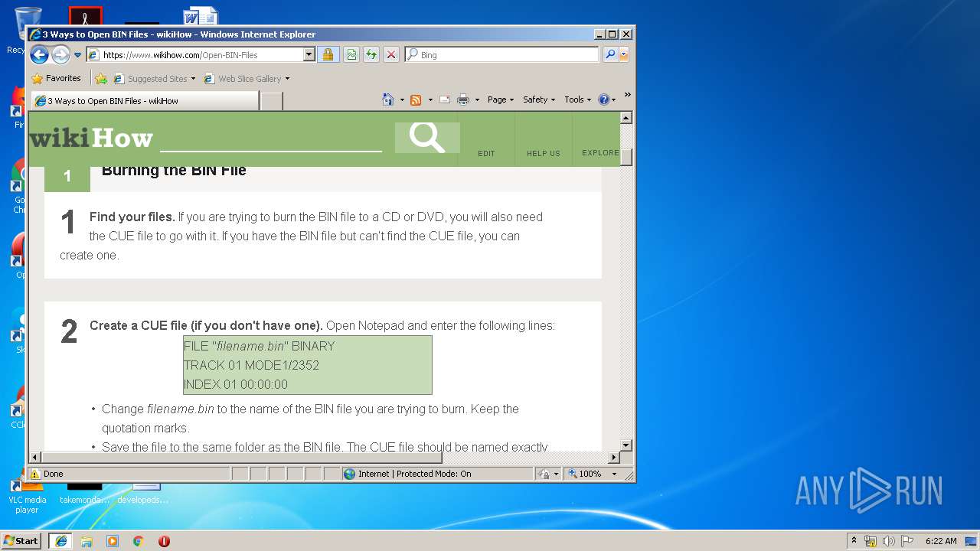Open the Page menu

coord(501,99)
